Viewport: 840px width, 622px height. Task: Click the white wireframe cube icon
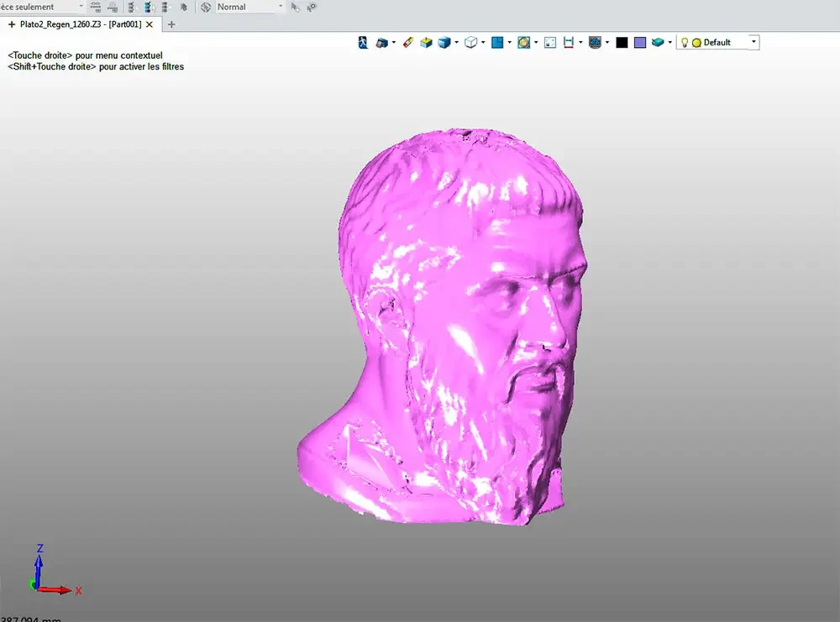tap(471, 42)
